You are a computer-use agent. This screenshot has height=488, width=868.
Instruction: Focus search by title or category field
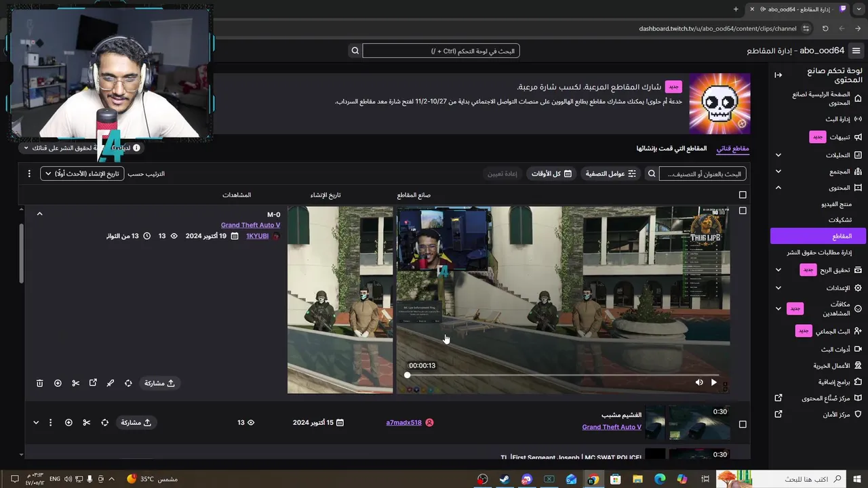point(703,174)
